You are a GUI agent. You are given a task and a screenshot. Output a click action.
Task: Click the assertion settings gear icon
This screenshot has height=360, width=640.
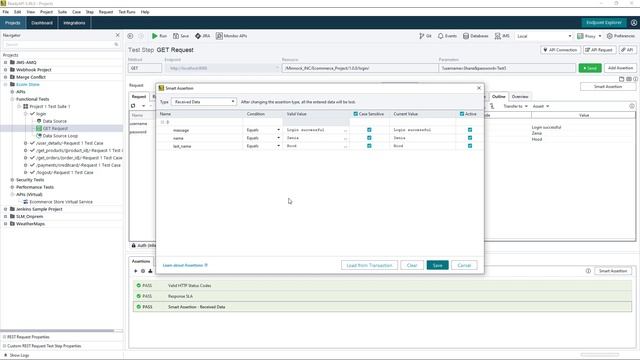(143, 271)
